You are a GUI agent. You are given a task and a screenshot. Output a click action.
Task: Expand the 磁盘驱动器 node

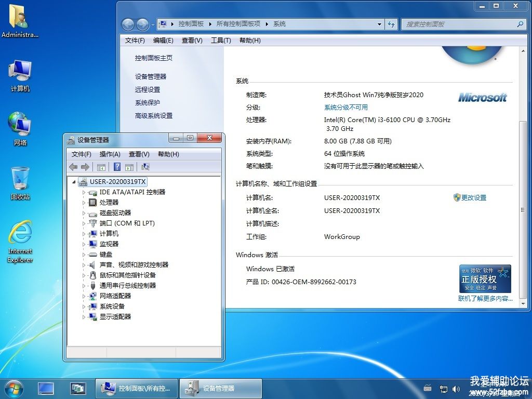[84, 213]
